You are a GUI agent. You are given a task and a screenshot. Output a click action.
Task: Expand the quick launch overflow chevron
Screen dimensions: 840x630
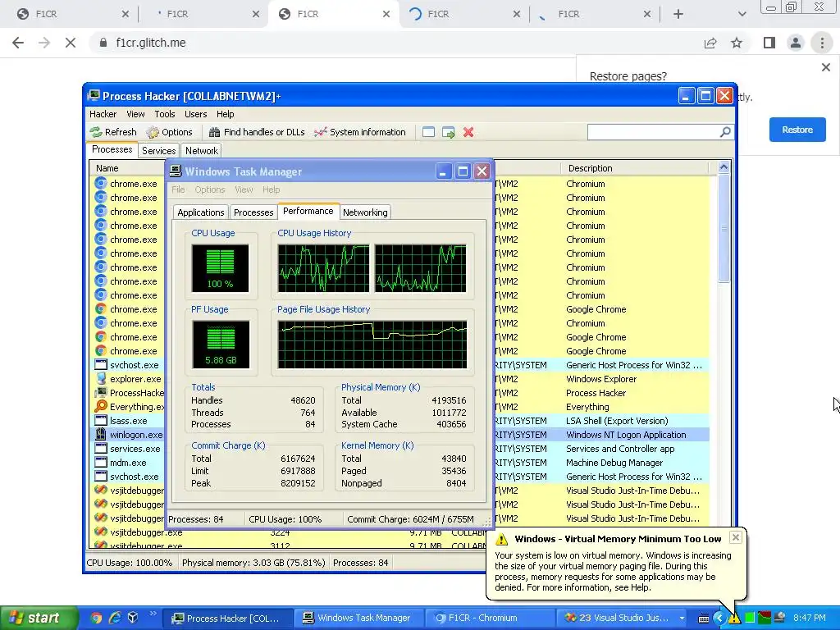pyautogui.click(x=153, y=614)
